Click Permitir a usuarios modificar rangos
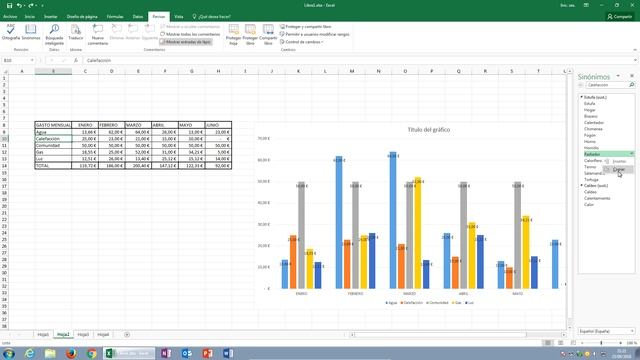Screen dimensions: 640x360 [x=314, y=34]
